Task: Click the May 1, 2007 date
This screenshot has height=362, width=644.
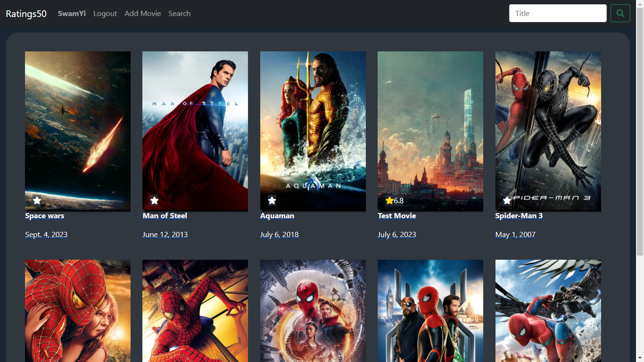Action: coord(515,235)
